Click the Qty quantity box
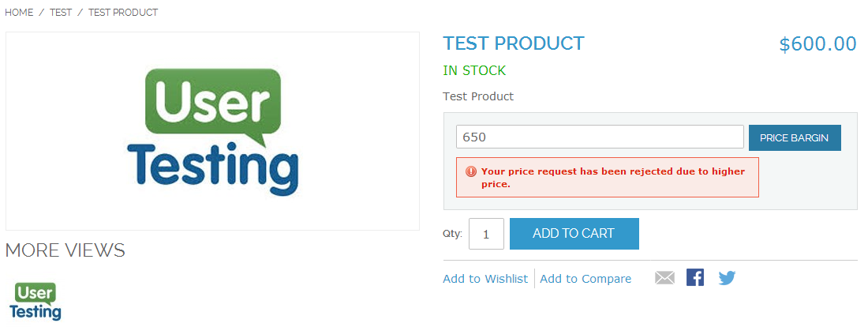This screenshot has width=868, height=327. point(486,234)
